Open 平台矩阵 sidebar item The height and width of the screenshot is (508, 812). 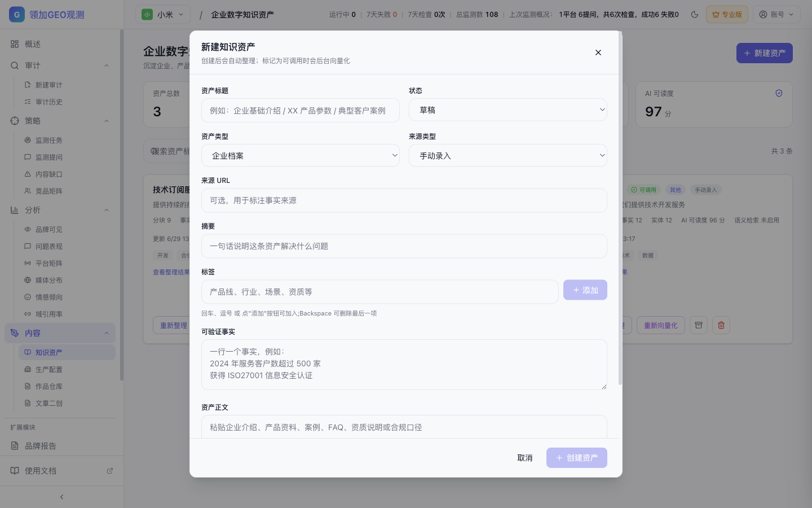click(x=67, y=263)
